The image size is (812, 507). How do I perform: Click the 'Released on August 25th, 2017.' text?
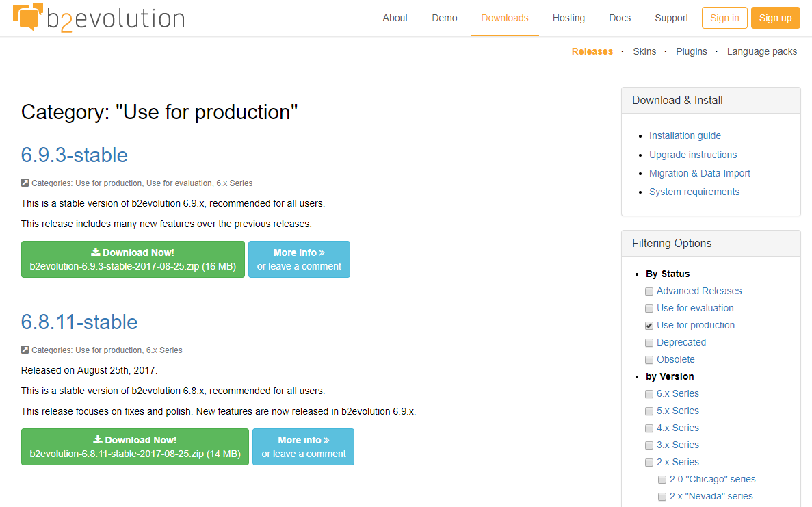(89, 370)
